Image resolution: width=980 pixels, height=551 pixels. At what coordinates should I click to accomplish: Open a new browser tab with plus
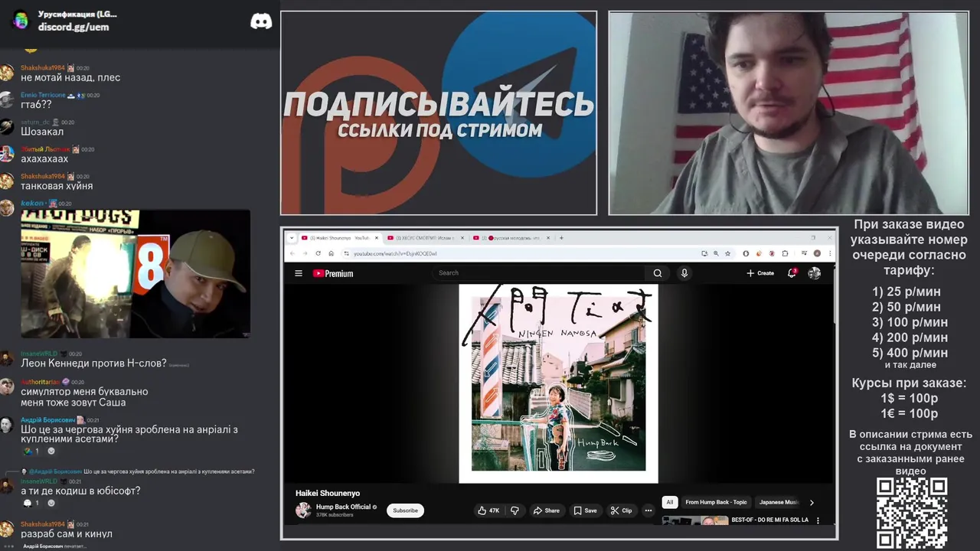[561, 238]
